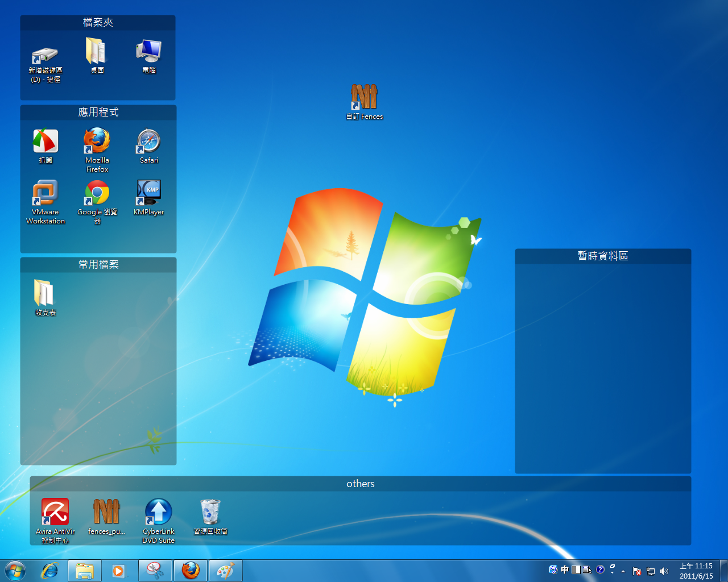Open the scissors snipping app in taskbar
The height and width of the screenshot is (582, 728).
tap(155, 571)
